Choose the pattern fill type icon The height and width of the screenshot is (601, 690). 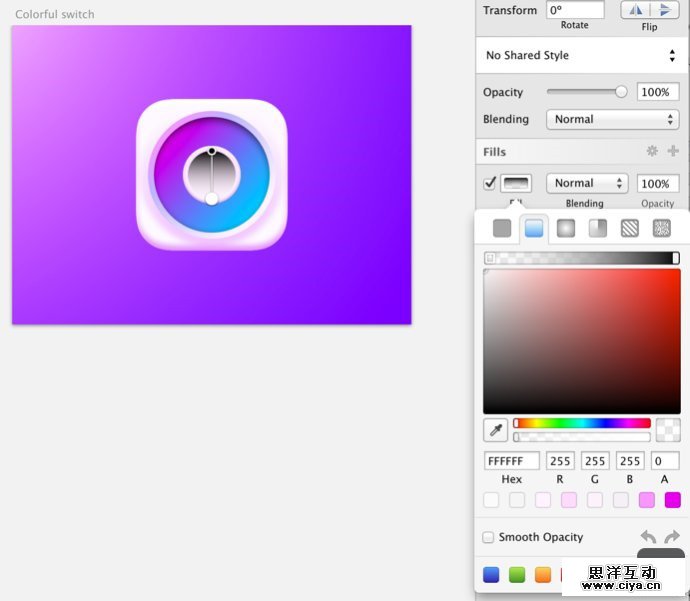(630, 228)
